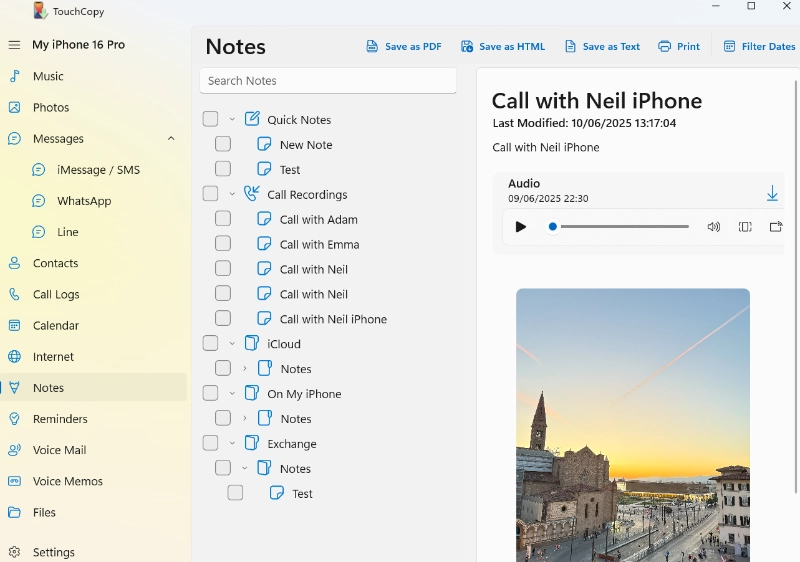Download the audio using arrow icon
800x562 pixels.
772,193
